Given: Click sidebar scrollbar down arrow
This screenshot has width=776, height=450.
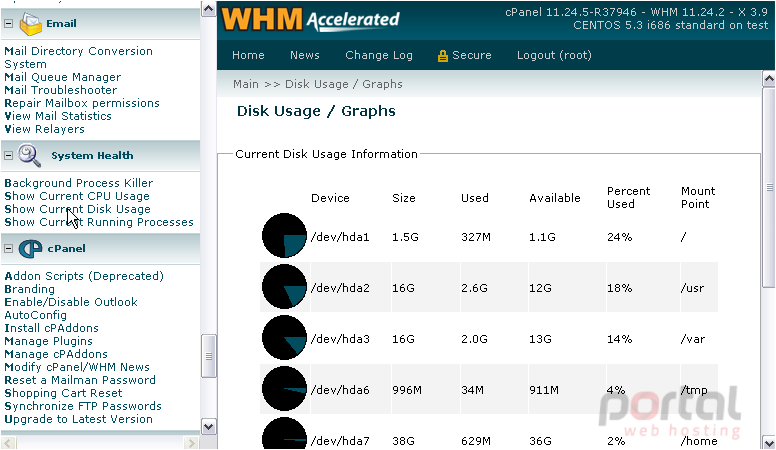Looking at the screenshot, I should (x=208, y=427).
